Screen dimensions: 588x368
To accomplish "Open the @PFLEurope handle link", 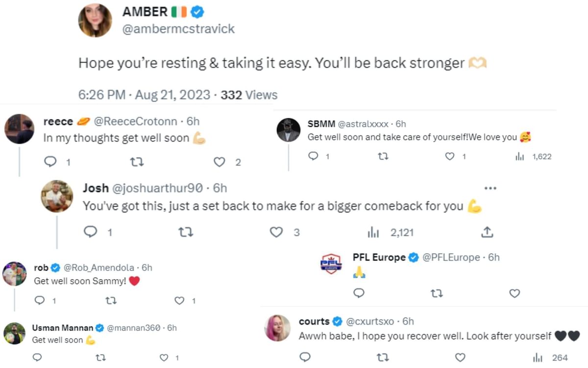I will [451, 257].
